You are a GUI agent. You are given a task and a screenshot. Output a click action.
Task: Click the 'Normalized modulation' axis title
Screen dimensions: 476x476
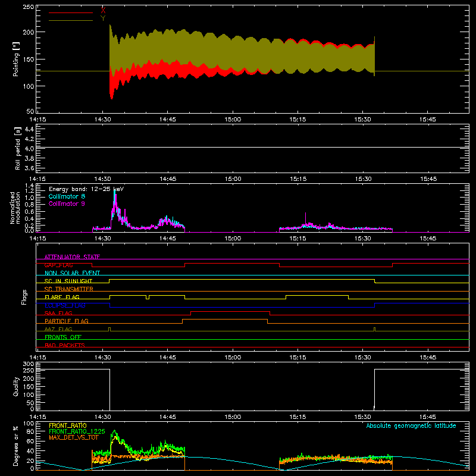pyautogui.click(x=15, y=208)
